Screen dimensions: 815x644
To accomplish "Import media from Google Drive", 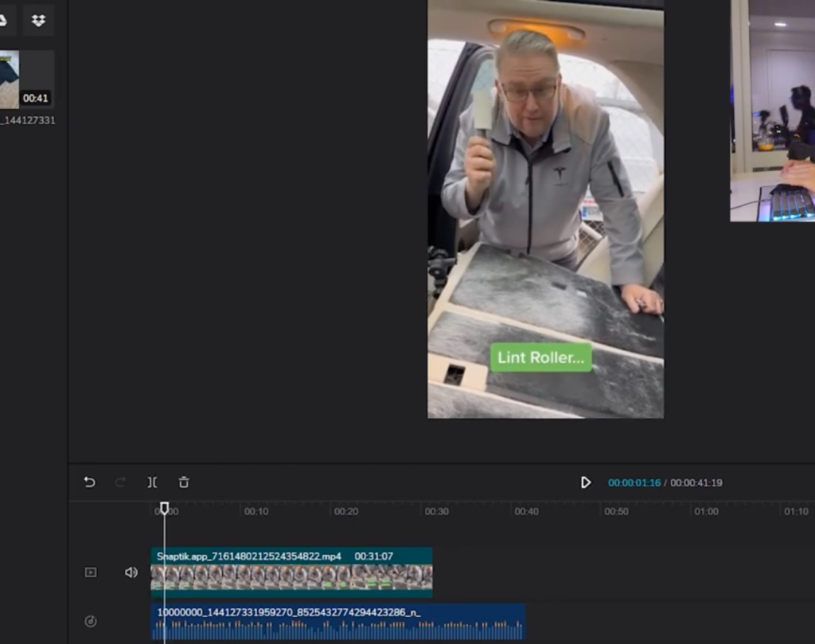I will coord(3,21).
